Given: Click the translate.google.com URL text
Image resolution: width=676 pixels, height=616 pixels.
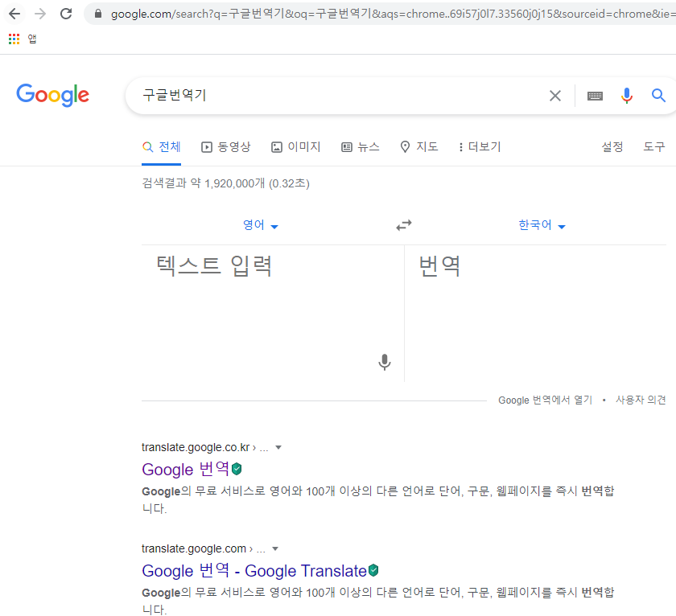Looking at the screenshot, I should point(194,548).
